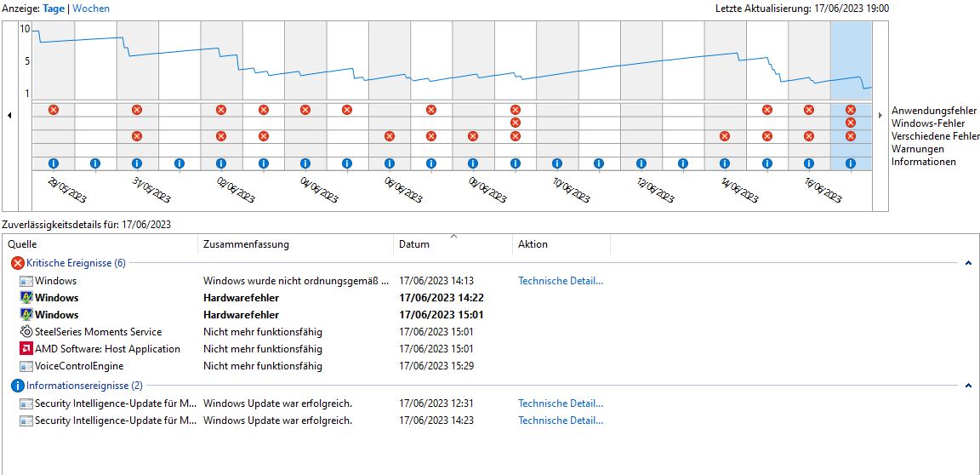This screenshot has height=475, width=980.
Task: Click the Windows icon of the 14:22 Hardwarefehler row
Action: (26, 298)
